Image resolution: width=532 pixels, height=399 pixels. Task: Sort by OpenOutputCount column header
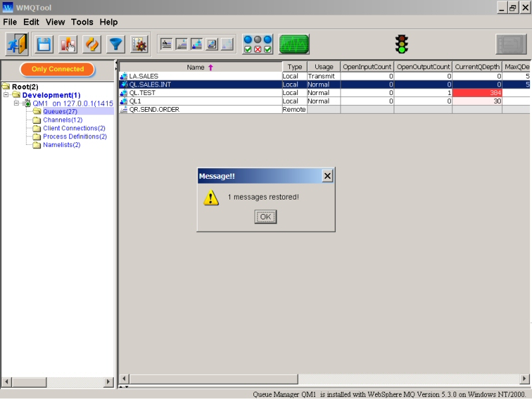423,67
